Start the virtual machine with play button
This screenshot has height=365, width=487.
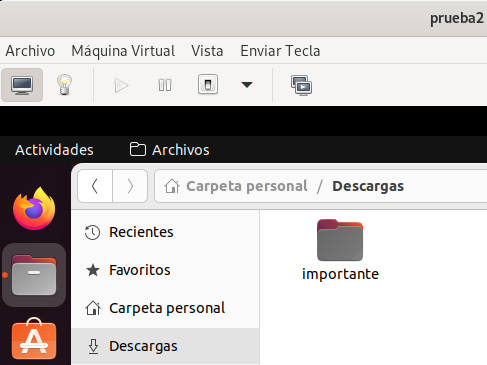point(121,85)
